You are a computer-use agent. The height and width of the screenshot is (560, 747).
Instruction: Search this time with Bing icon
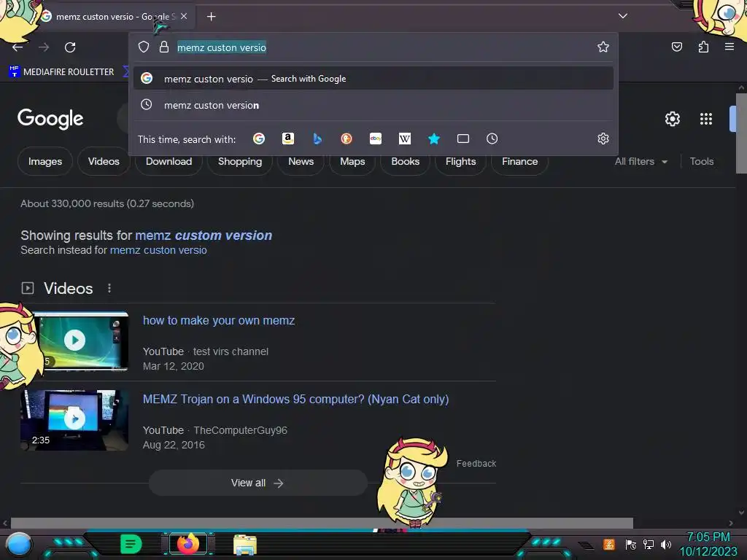317,139
